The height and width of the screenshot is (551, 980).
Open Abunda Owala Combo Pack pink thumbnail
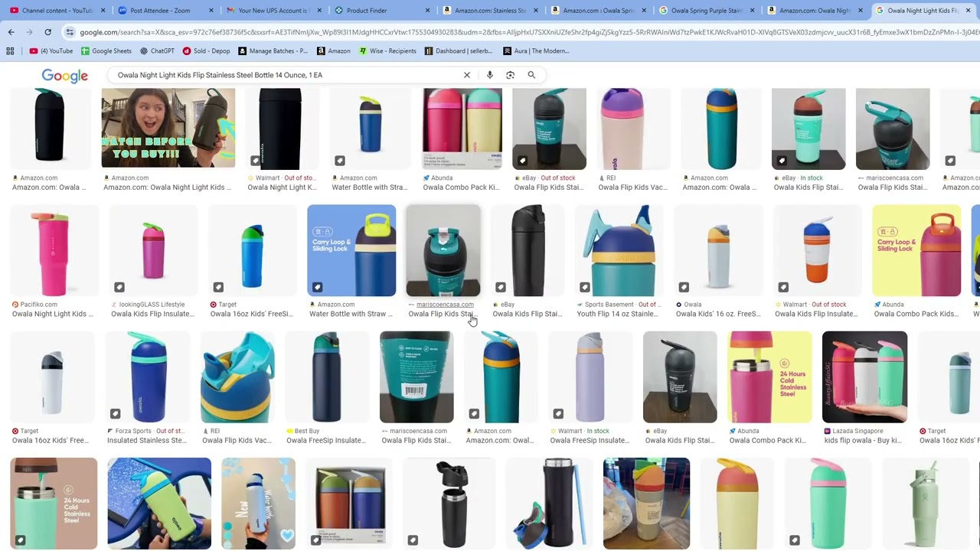(462, 129)
